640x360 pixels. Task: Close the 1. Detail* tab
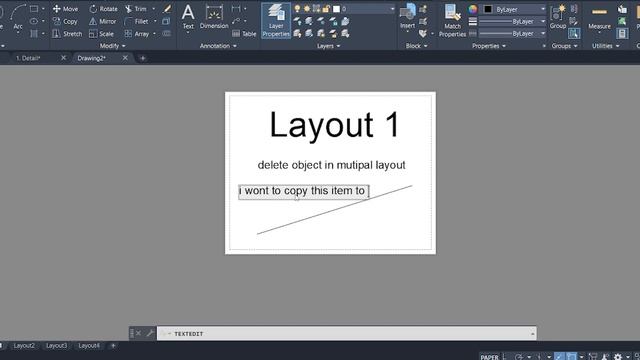pyautogui.click(x=63, y=58)
